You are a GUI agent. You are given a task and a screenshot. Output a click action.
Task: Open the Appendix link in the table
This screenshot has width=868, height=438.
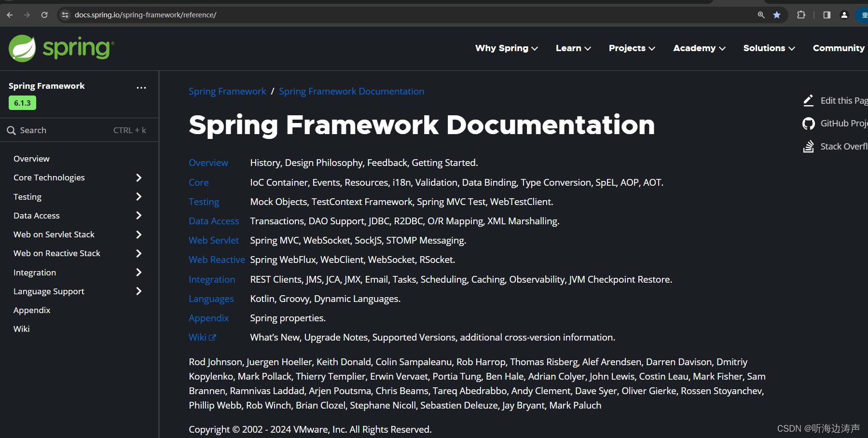(208, 318)
